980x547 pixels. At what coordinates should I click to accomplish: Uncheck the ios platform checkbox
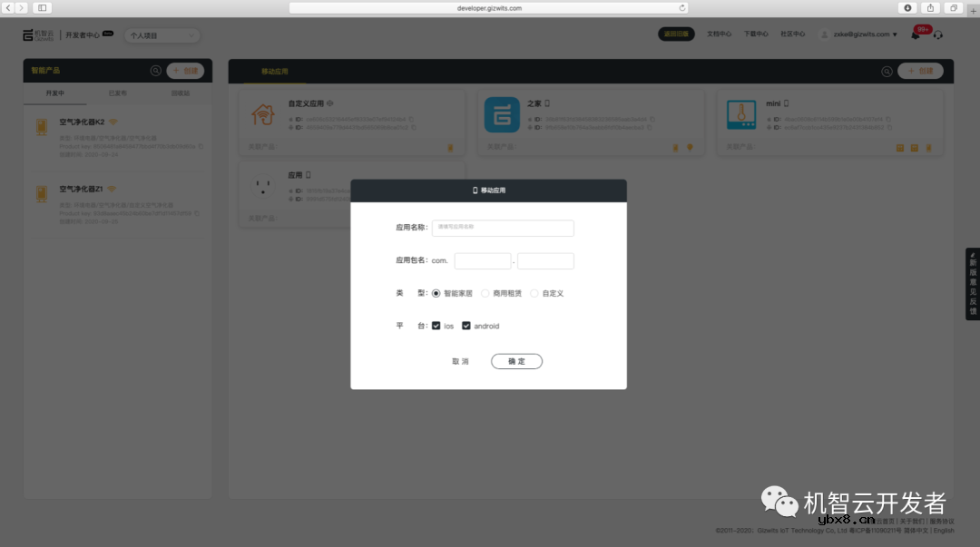coord(436,325)
